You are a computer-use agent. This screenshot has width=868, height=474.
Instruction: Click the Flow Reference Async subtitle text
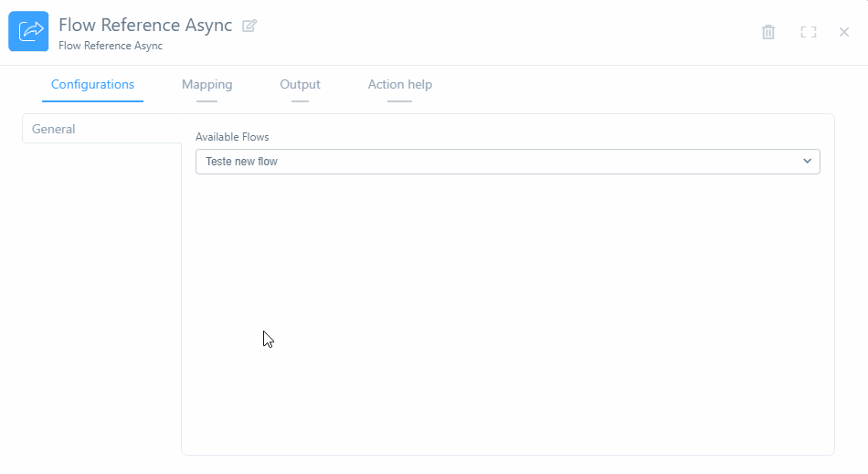[111, 46]
